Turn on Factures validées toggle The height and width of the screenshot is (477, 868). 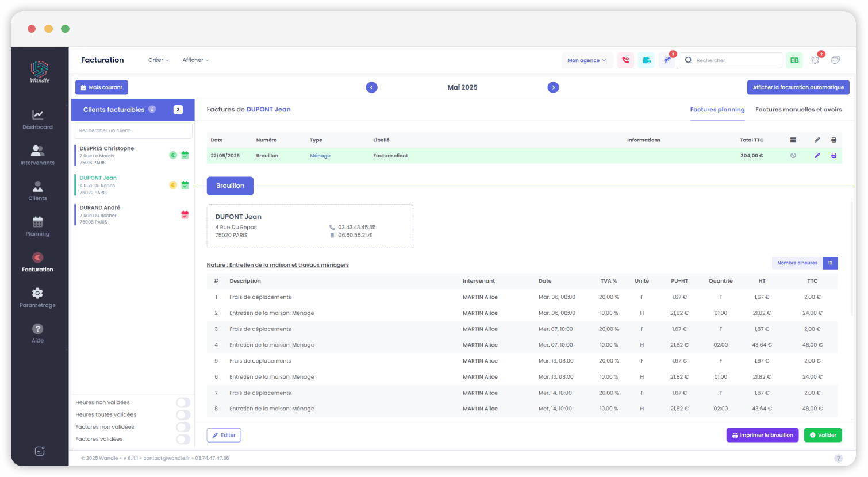tap(183, 439)
